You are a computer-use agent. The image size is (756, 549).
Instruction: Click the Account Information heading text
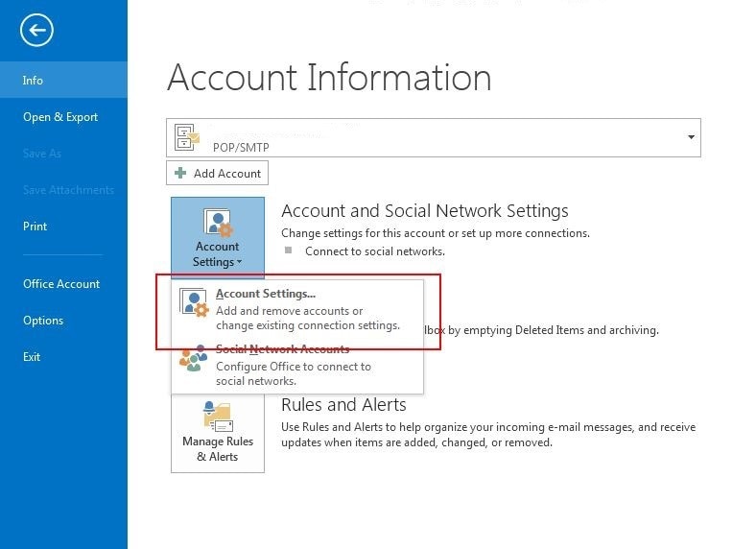pos(329,77)
